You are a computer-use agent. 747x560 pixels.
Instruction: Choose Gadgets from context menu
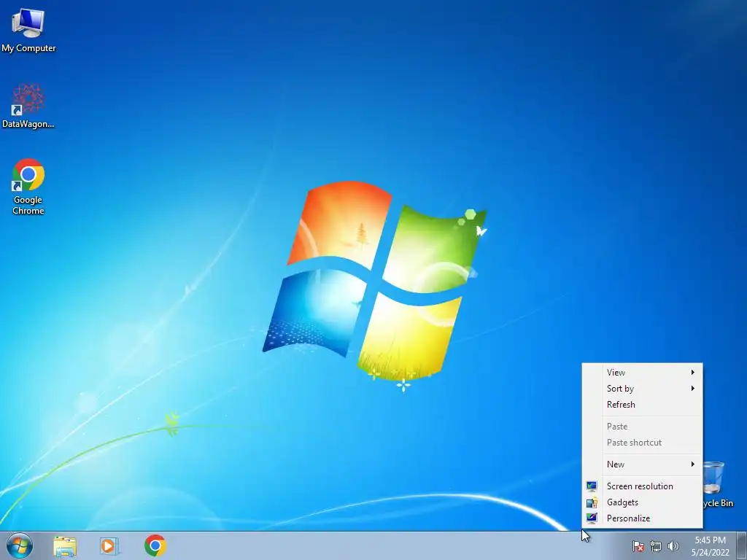click(x=642, y=502)
